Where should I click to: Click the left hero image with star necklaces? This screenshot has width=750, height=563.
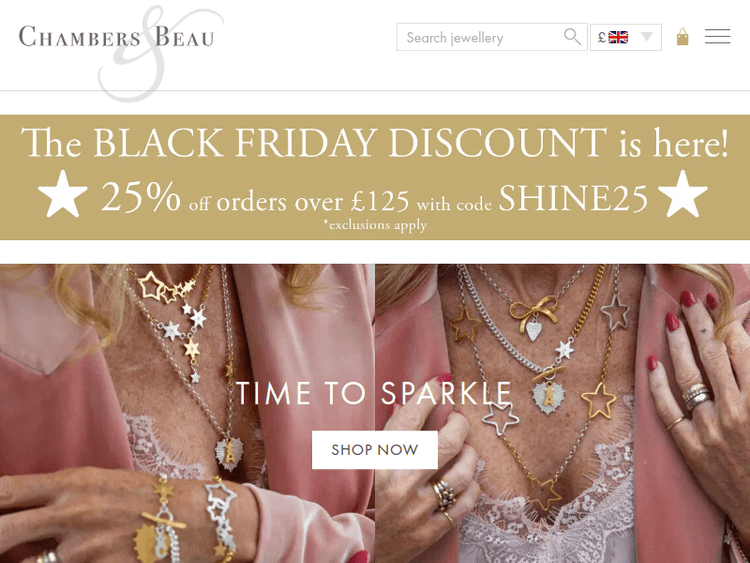(x=187, y=413)
